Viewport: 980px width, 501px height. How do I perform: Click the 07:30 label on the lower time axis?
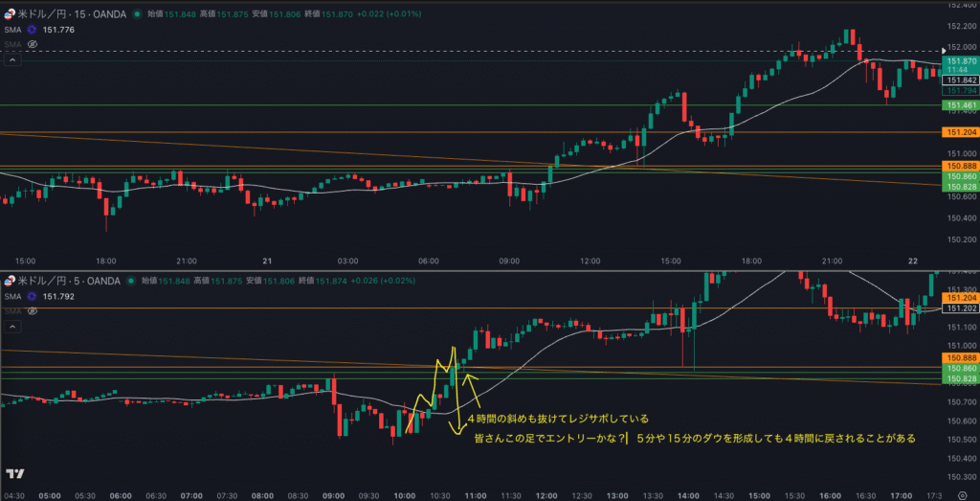pyautogui.click(x=228, y=496)
